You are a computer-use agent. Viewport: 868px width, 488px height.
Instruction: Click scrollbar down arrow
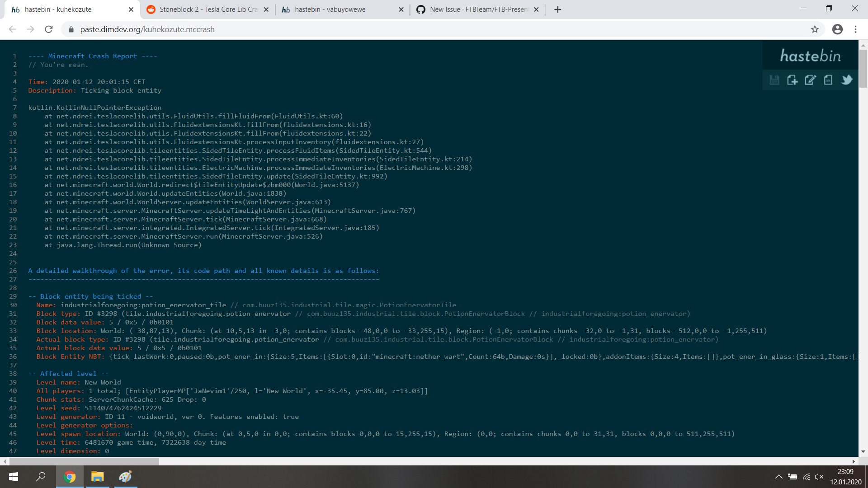pyautogui.click(x=863, y=451)
